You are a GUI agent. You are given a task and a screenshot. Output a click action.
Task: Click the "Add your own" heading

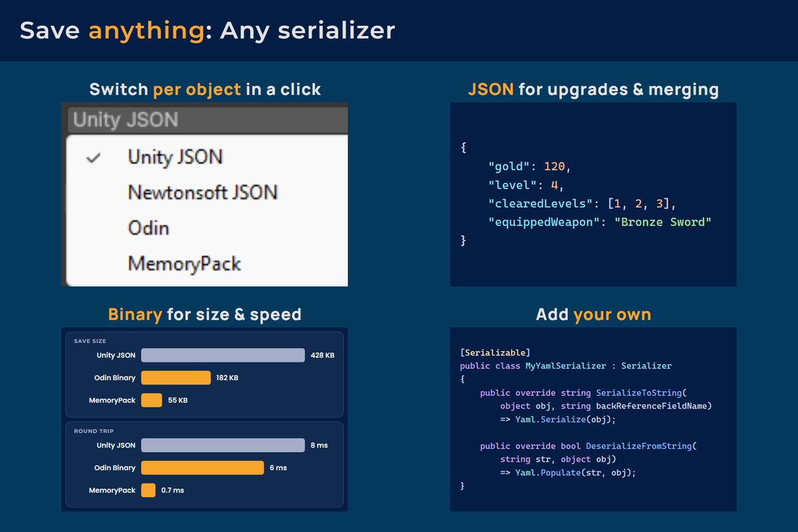click(593, 314)
